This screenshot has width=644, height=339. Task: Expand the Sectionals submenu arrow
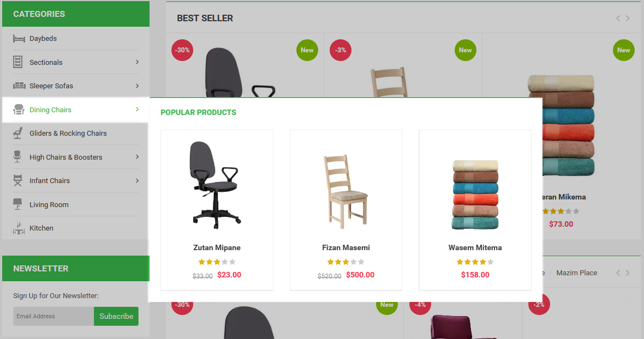pos(137,62)
